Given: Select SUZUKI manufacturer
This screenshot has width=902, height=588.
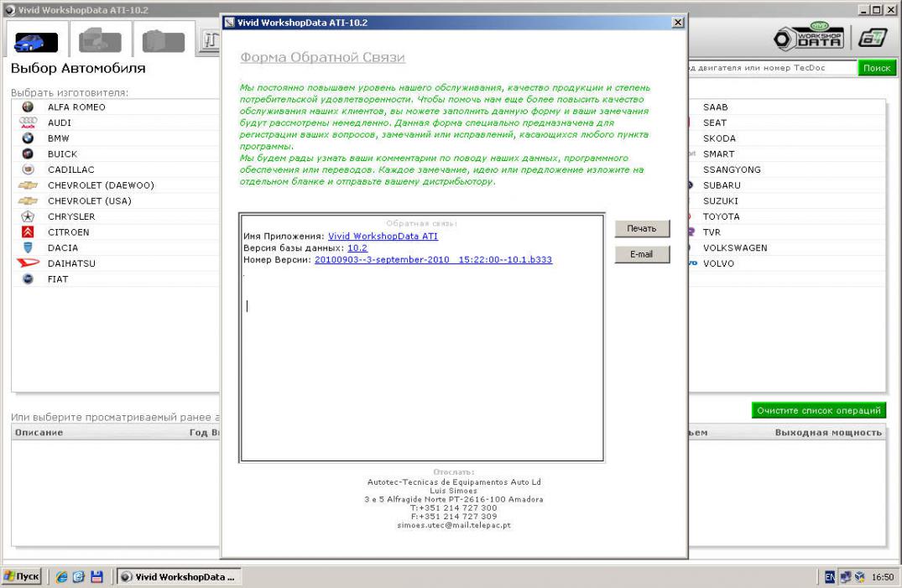Looking at the screenshot, I should pos(720,200).
